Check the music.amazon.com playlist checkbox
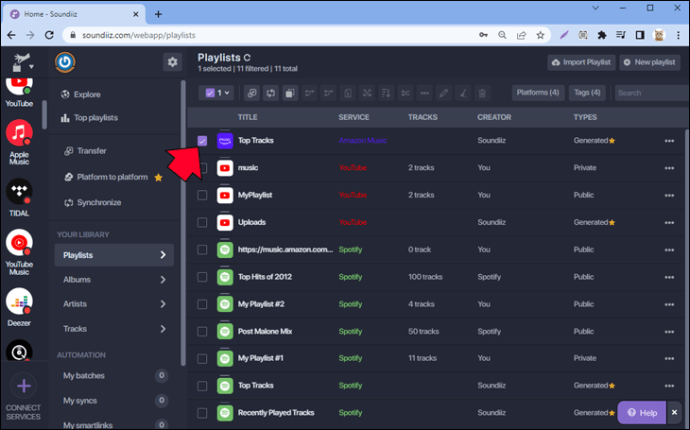 click(202, 250)
